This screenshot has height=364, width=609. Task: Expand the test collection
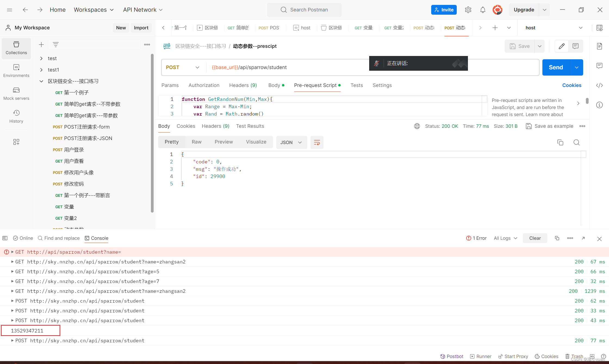pos(41,58)
